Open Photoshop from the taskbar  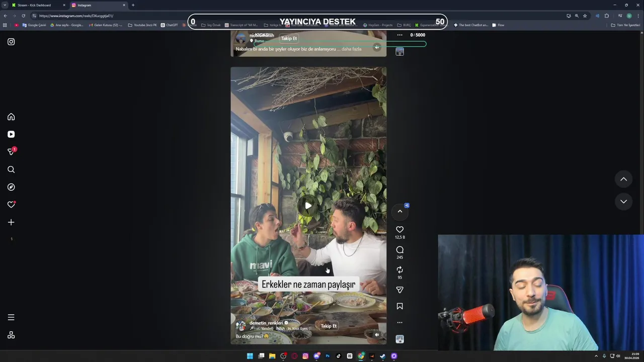(328, 356)
